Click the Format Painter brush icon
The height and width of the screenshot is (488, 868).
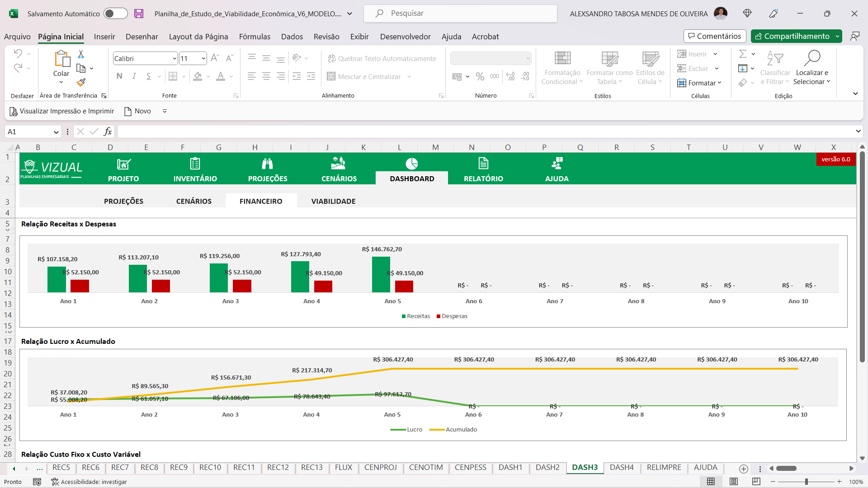(81, 82)
